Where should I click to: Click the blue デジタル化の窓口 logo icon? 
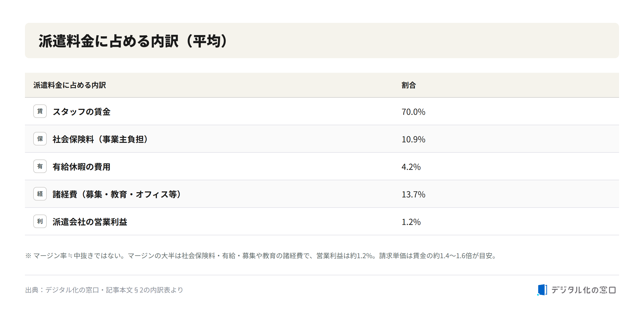[x=542, y=290]
